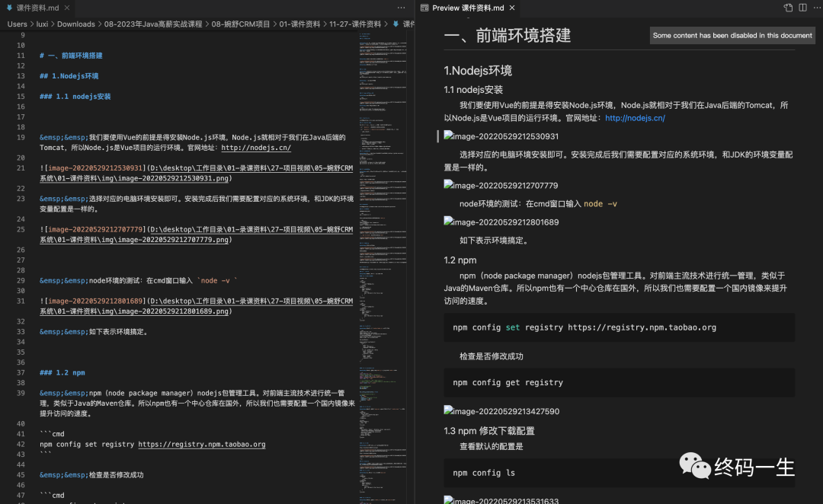Click the 'Some content has been disabled' notice
This screenshot has height=504, width=823.
(x=732, y=36)
